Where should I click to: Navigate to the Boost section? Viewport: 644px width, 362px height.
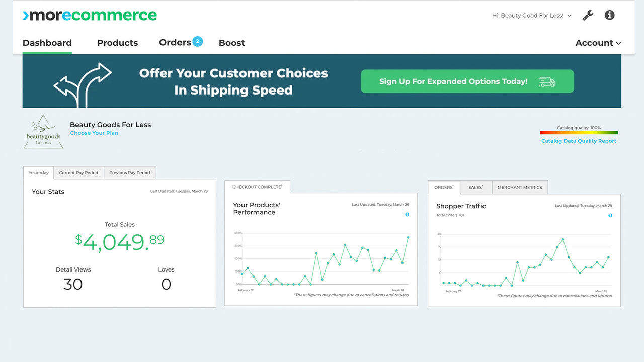[x=231, y=43]
